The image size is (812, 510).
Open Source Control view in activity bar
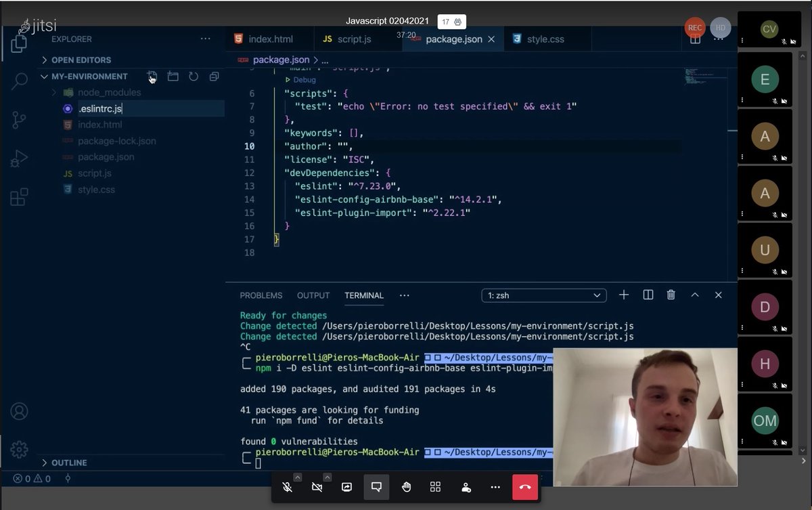pyautogui.click(x=19, y=121)
